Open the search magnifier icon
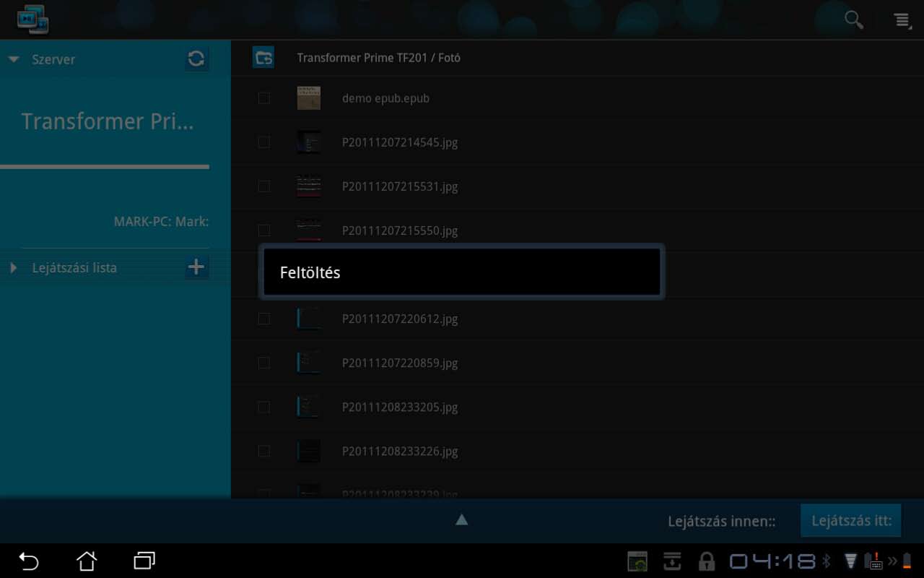 [x=854, y=20]
